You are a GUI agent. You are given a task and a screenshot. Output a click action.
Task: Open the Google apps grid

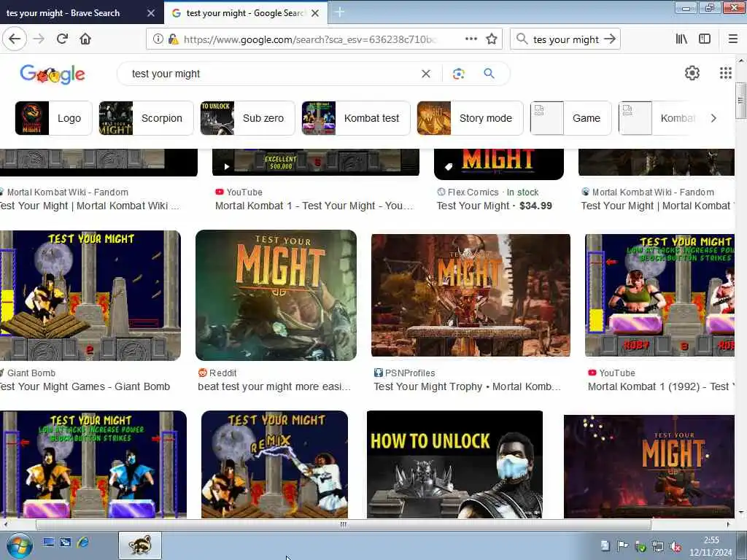point(725,73)
